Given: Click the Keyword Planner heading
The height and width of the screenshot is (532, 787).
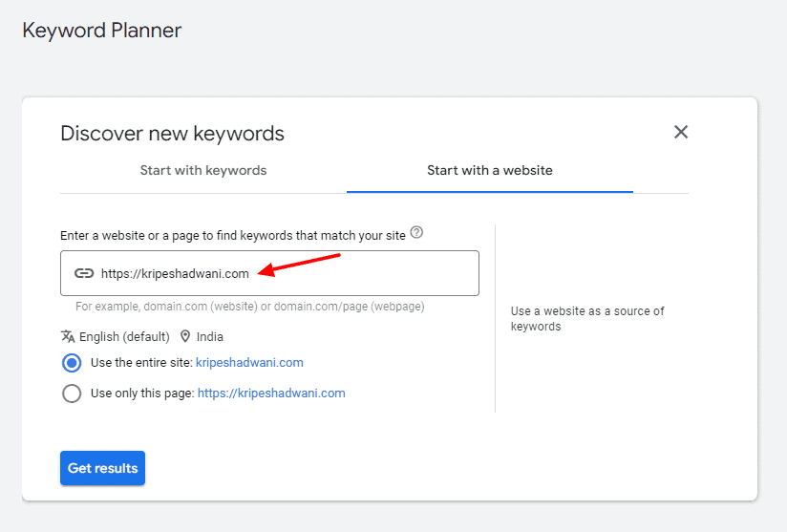Looking at the screenshot, I should 102,31.
